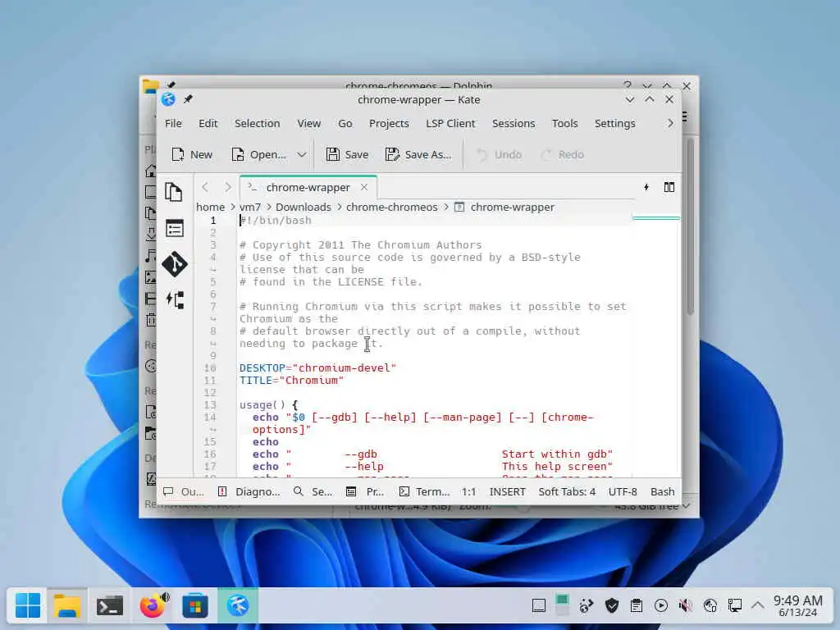Screen dimensions: 840x630
Task: Click the Kate application logo icon in title bar
Action: 168,99
